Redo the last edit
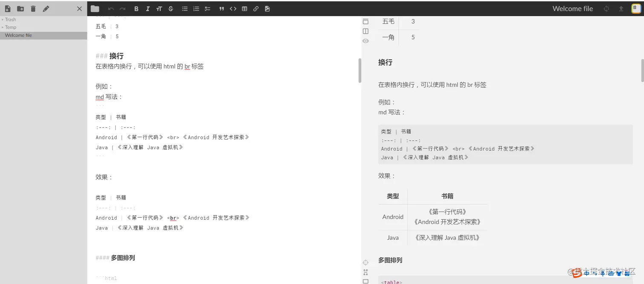The width and height of the screenshot is (644, 284). [x=123, y=9]
